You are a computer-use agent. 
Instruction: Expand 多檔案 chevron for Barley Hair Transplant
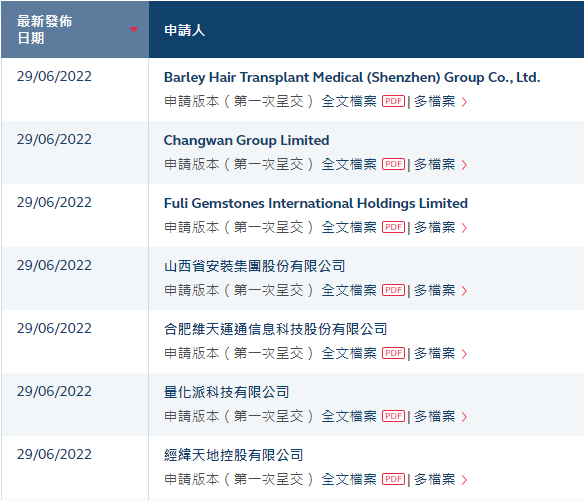point(464,102)
